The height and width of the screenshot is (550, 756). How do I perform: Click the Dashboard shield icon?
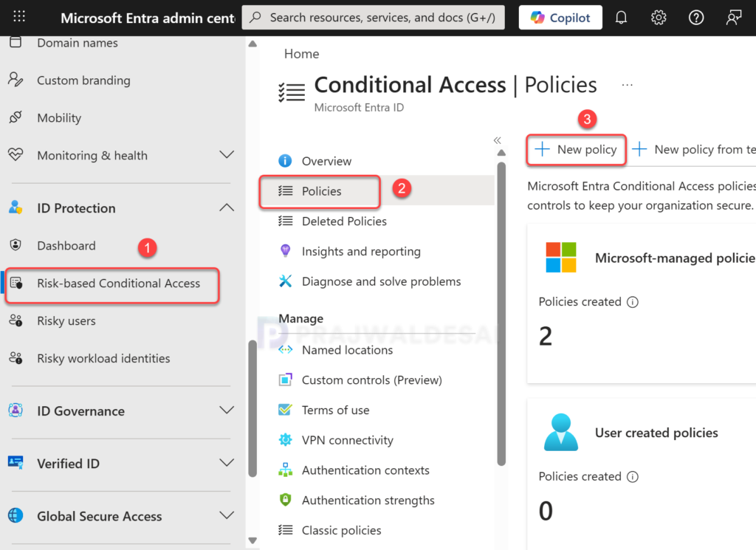tap(16, 245)
